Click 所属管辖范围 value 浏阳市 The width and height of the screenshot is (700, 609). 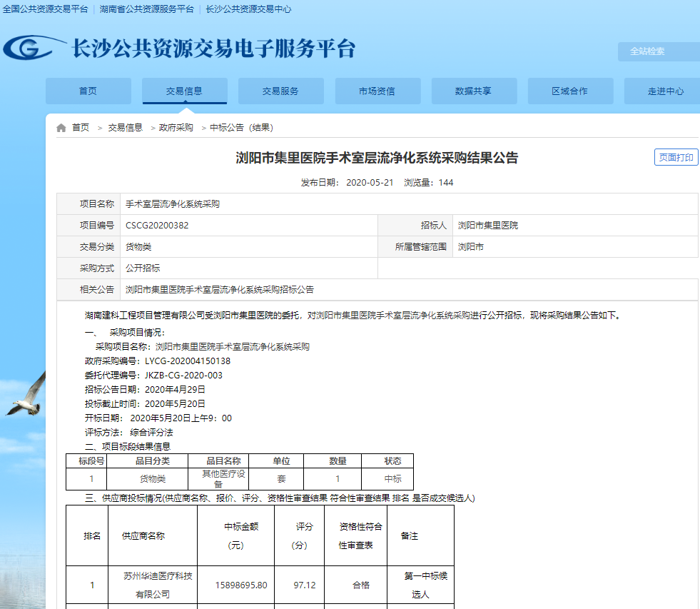coord(470,246)
